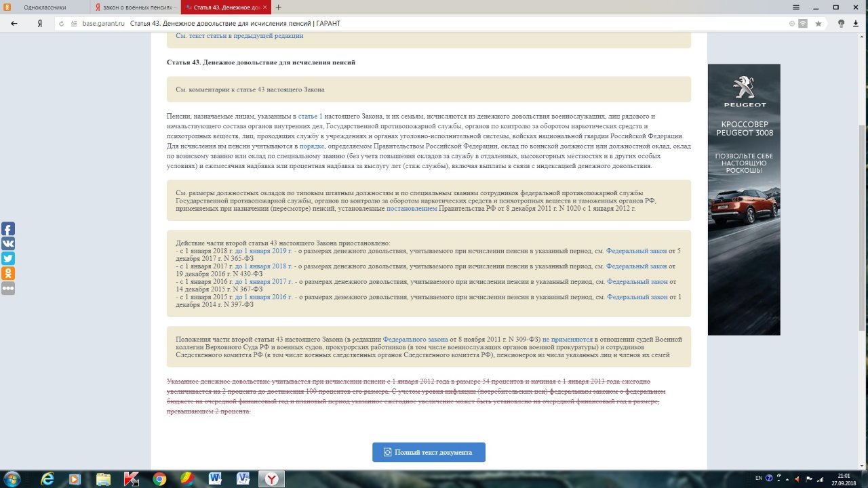Share via the Odnoklassniki sidebar icon
Viewport: 868px width, 488px height.
pyautogui.click(x=8, y=274)
